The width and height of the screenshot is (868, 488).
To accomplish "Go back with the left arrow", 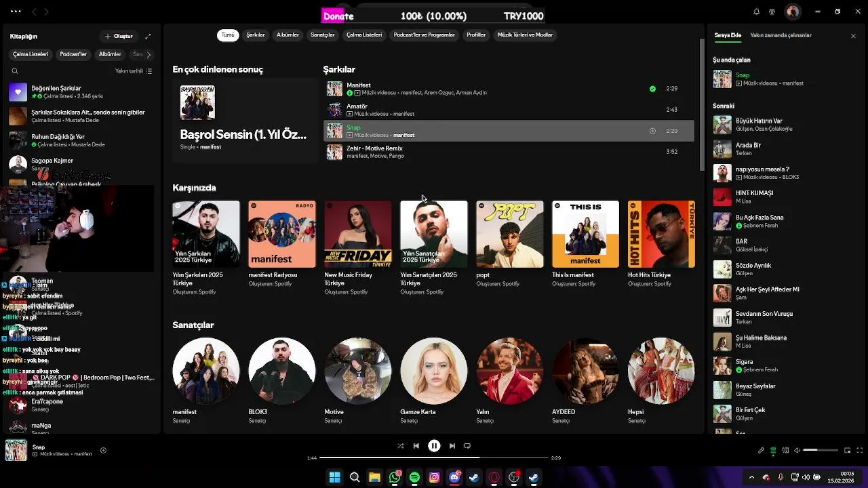I will (35, 12).
